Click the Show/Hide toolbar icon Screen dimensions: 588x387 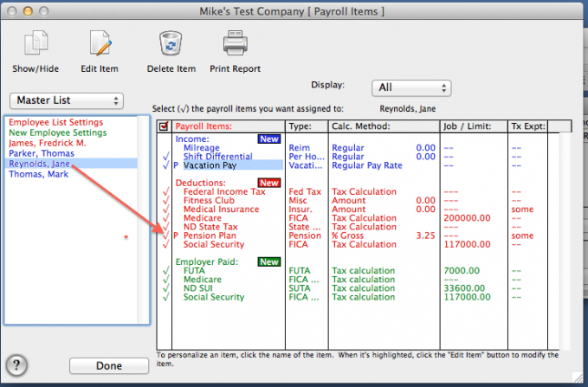coord(36,43)
